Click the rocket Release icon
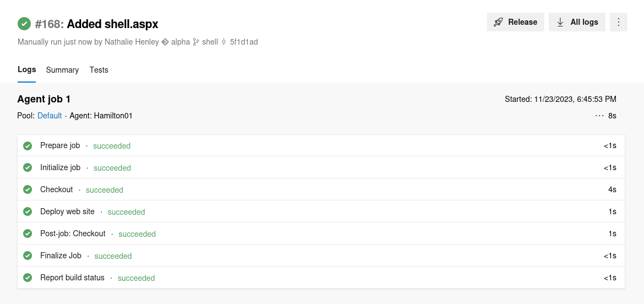This screenshot has width=644, height=304. (498, 22)
